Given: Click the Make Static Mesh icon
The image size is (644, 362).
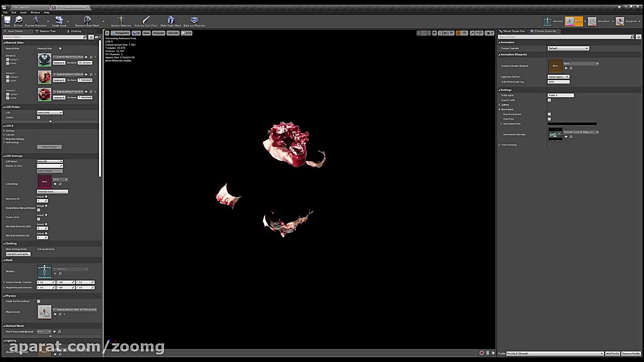Looking at the screenshot, I should click(171, 21).
